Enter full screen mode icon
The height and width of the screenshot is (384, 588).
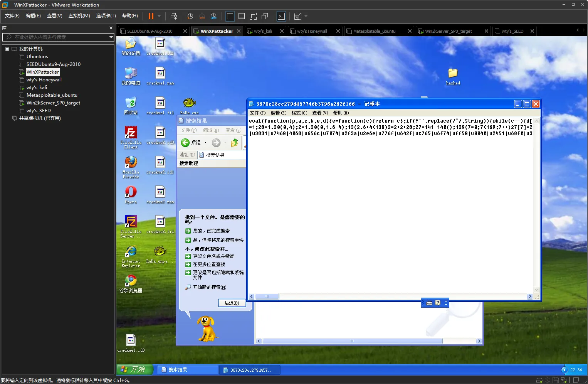(x=253, y=16)
